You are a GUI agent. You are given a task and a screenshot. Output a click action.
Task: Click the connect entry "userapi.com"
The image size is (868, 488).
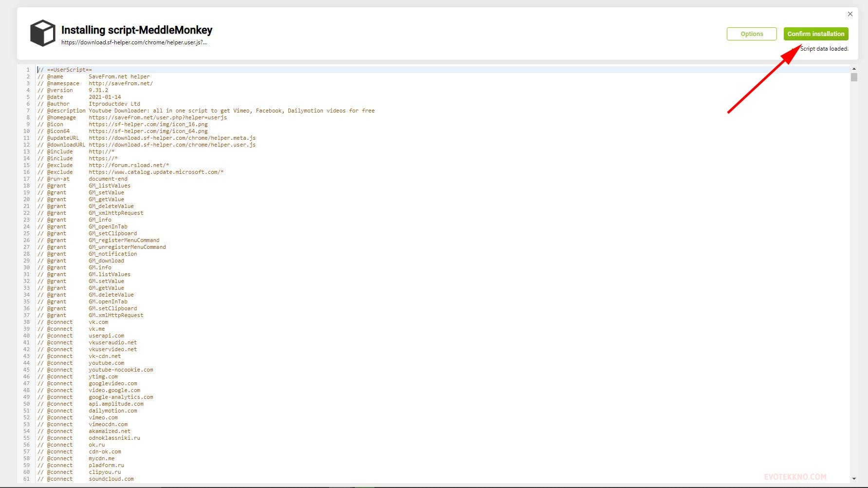(106, 336)
